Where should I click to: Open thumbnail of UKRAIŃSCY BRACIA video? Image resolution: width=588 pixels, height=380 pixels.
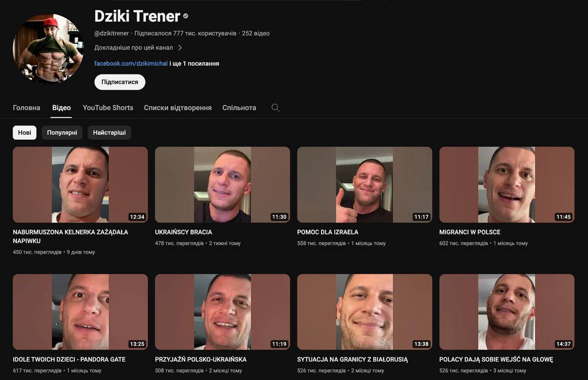(x=222, y=185)
